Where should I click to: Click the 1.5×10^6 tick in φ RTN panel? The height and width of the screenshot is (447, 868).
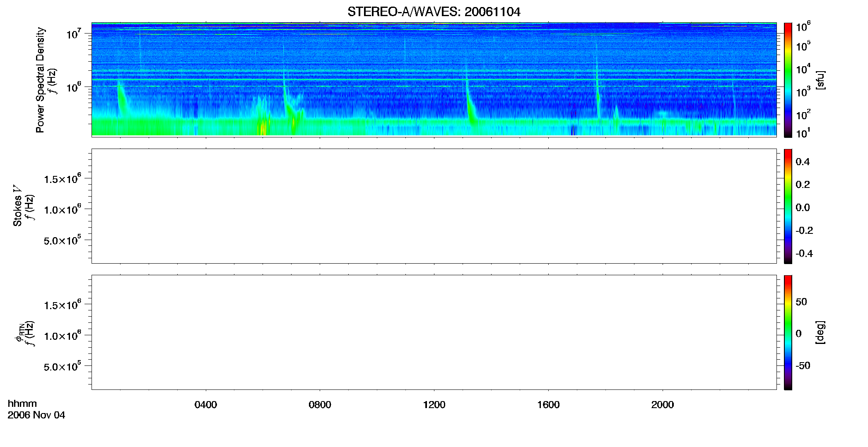pyautogui.click(x=63, y=305)
